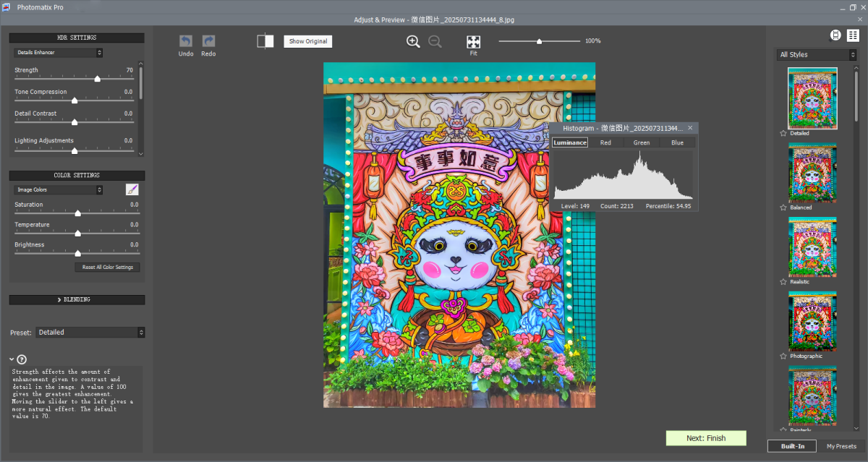Image resolution: width=868 pixels, height=462 pixels.
Task: Star the Balanced preset as favorite
Action: point(783,208)
